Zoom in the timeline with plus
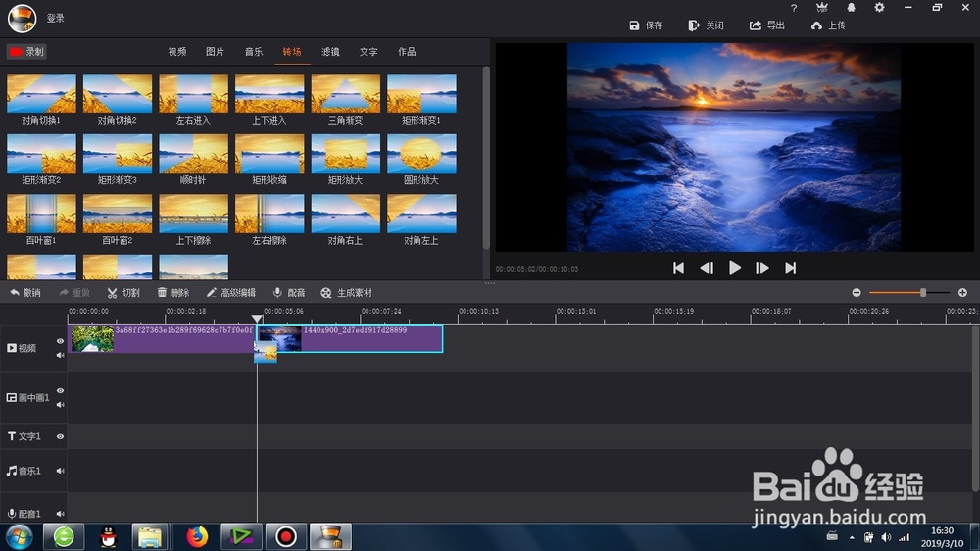Screen dimensions: 980x551 click(962, 293)
